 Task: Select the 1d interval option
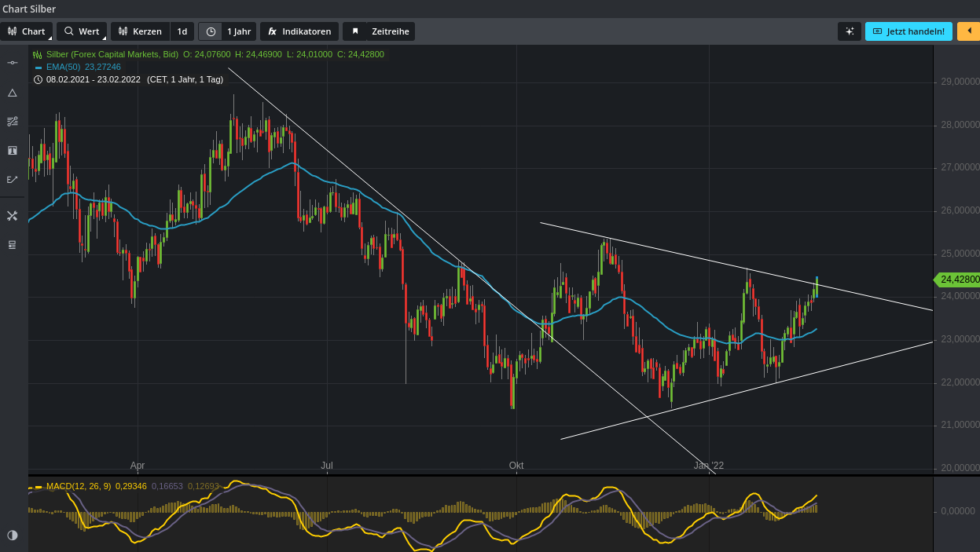point(182,31)
